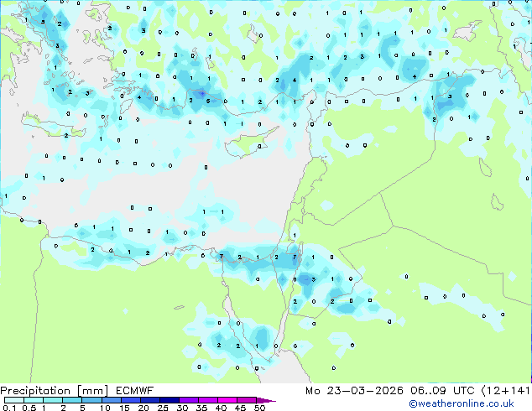Viewport: 532px width, 411px height.
Task: Click the '[mm]' unit label
Action: tap(92, 391)
